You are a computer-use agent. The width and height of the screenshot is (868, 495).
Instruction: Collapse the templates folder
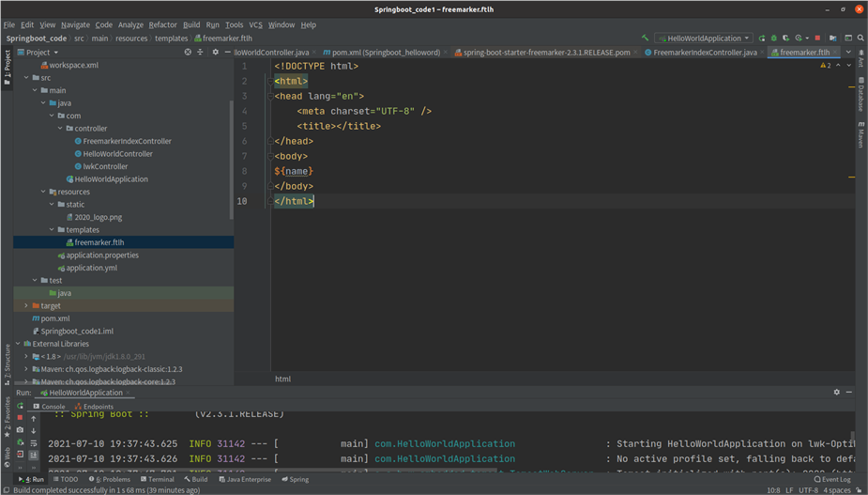(52, 229)
